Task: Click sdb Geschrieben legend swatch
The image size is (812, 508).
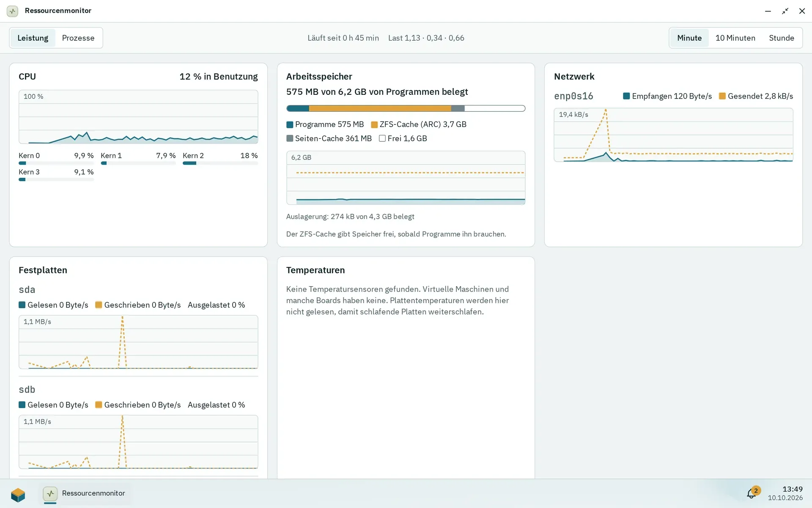Action: [99, 405]
